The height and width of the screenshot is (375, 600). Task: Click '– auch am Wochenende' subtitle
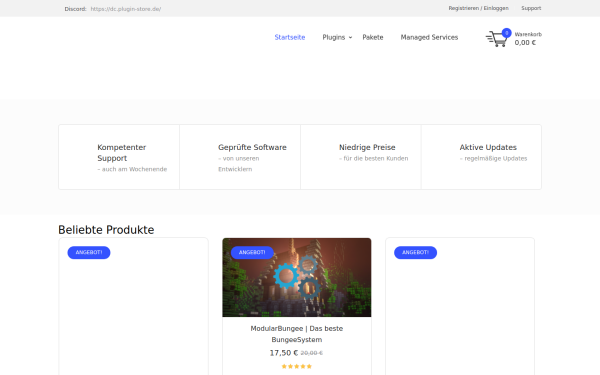132,169
